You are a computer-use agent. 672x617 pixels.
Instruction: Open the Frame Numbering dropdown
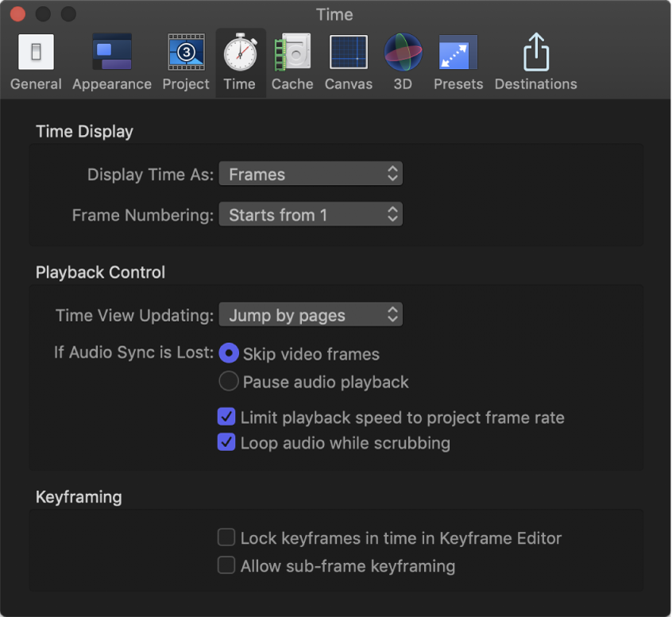click(x=311, y=214)
